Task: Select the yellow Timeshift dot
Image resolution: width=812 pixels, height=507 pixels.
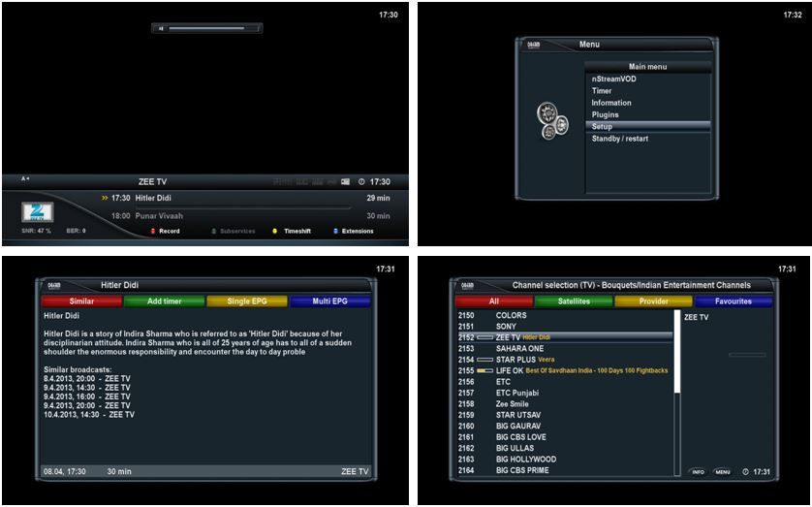Action: 275,232
